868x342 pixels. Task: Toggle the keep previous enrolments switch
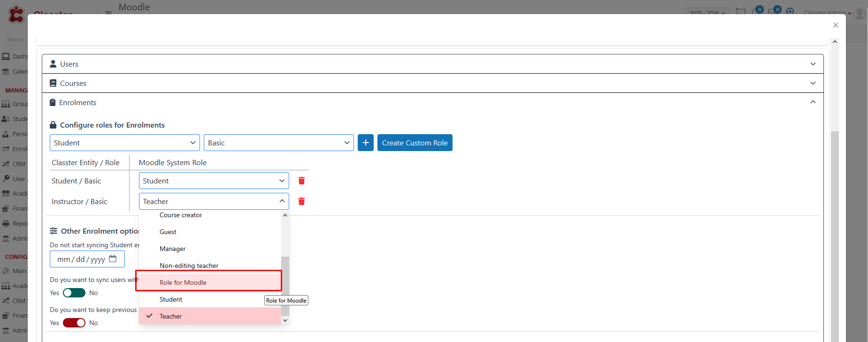pyautogui.click(x=74, y=323)
